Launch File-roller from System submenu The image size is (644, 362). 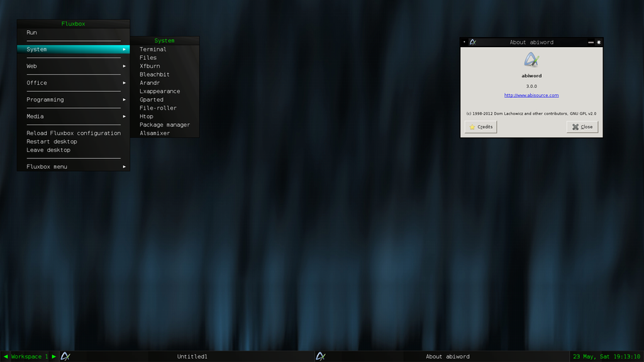click(x=165, y=108)
